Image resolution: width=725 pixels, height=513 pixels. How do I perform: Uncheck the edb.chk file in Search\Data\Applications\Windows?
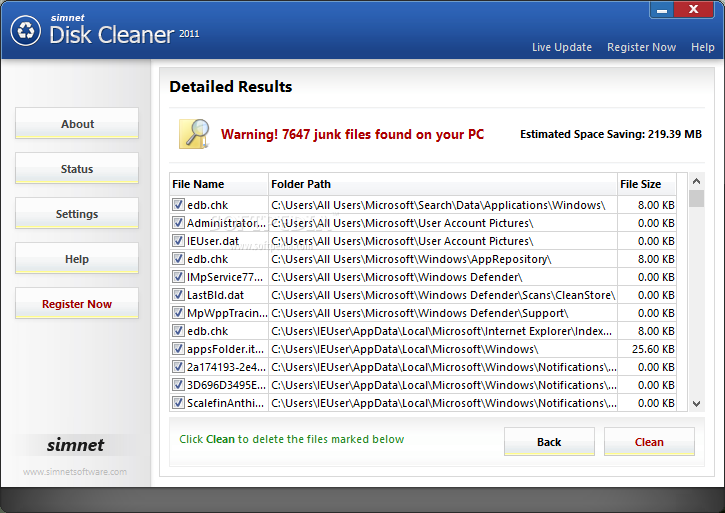point(178,204)
